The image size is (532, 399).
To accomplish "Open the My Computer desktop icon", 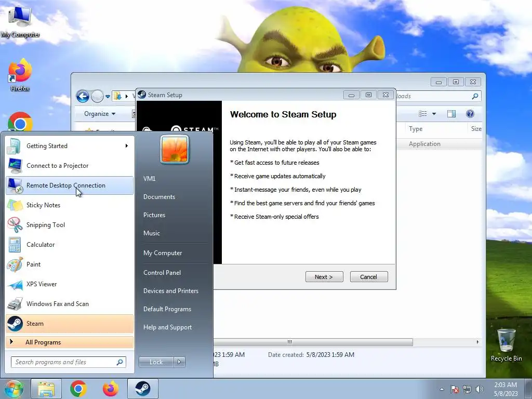I will (20, 22).
